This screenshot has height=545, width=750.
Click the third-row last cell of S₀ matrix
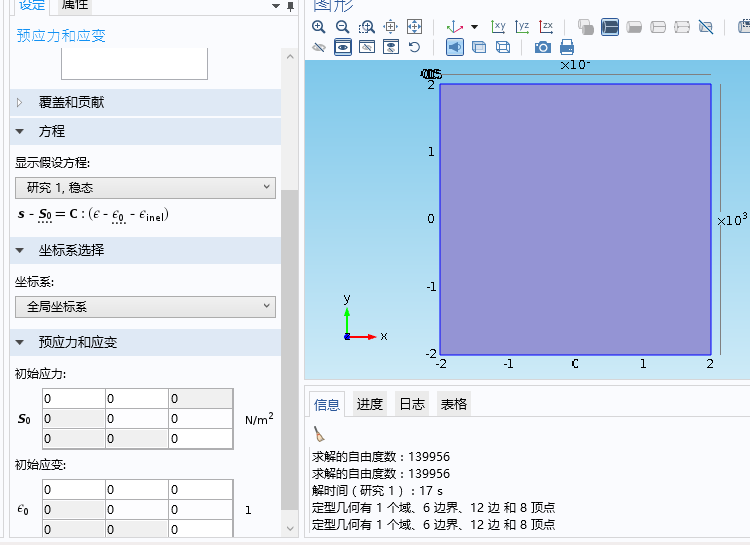pos(200,439)
